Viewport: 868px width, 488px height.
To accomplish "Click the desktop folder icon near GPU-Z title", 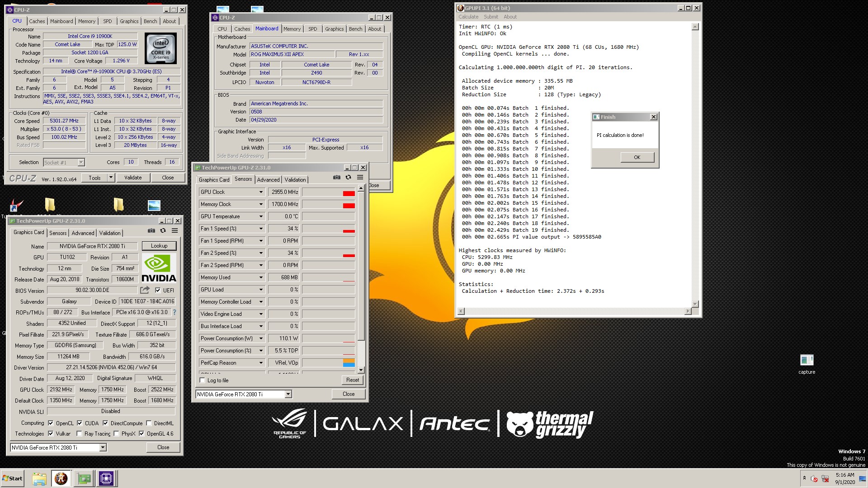I will 50,204.
